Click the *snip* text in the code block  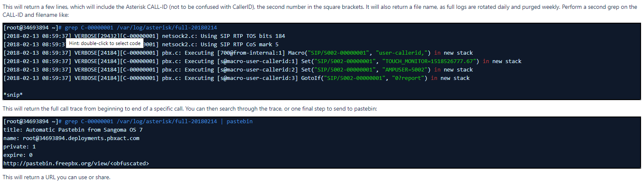click(13, 95)
